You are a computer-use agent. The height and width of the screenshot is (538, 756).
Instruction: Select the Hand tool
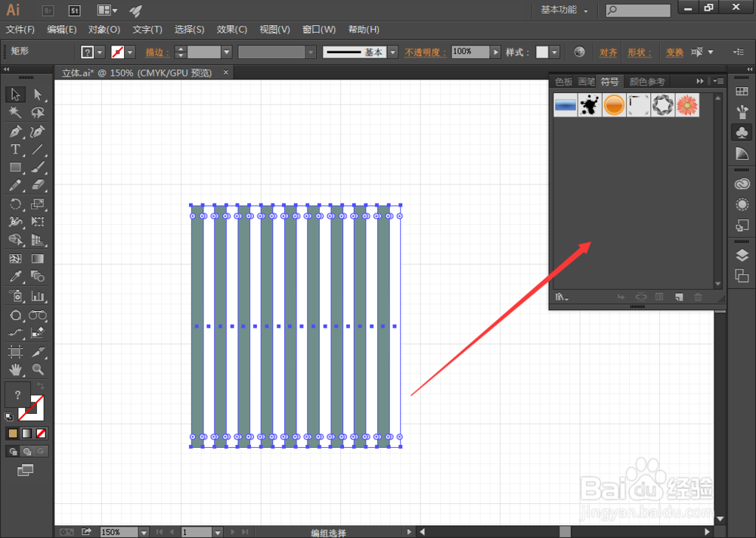(15, 369)
